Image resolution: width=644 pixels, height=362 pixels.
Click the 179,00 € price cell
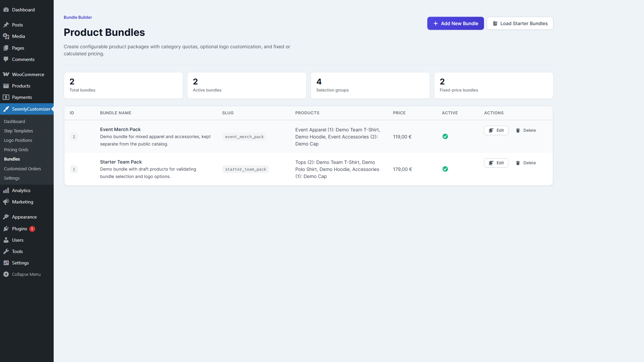point(402,169)
